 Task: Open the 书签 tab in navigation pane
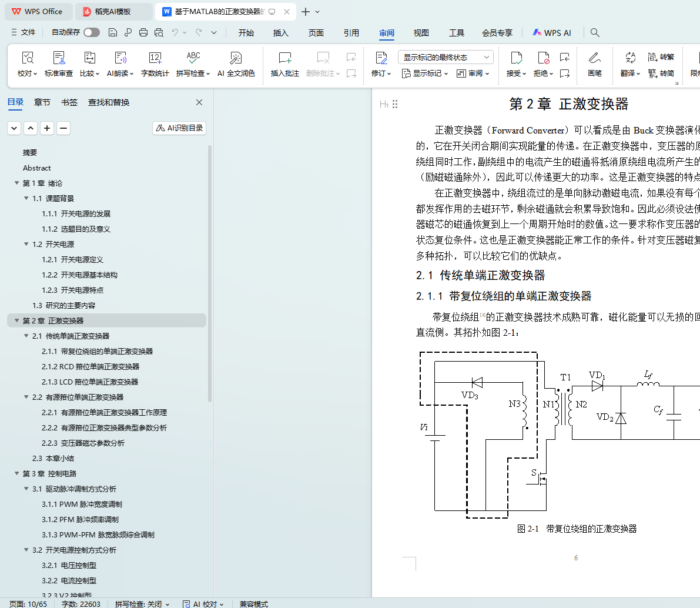point(69,102)
